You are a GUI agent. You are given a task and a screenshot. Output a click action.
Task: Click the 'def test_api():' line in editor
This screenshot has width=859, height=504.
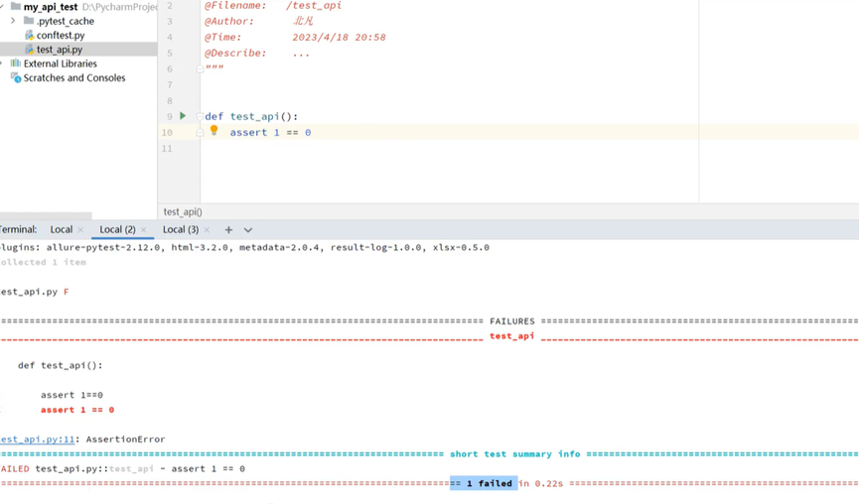(251, 116)
